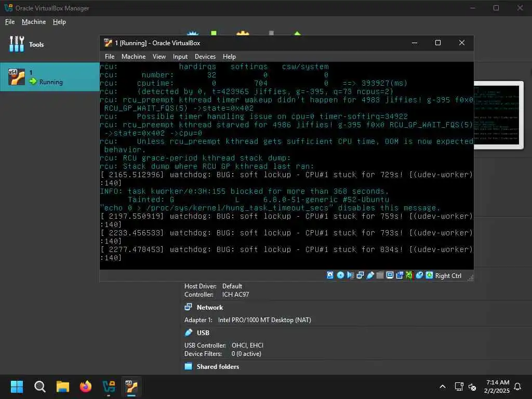Open File Explorer from the taskbar
The width and height of the screenshot is (532, 399).
(x=63, y=387)
